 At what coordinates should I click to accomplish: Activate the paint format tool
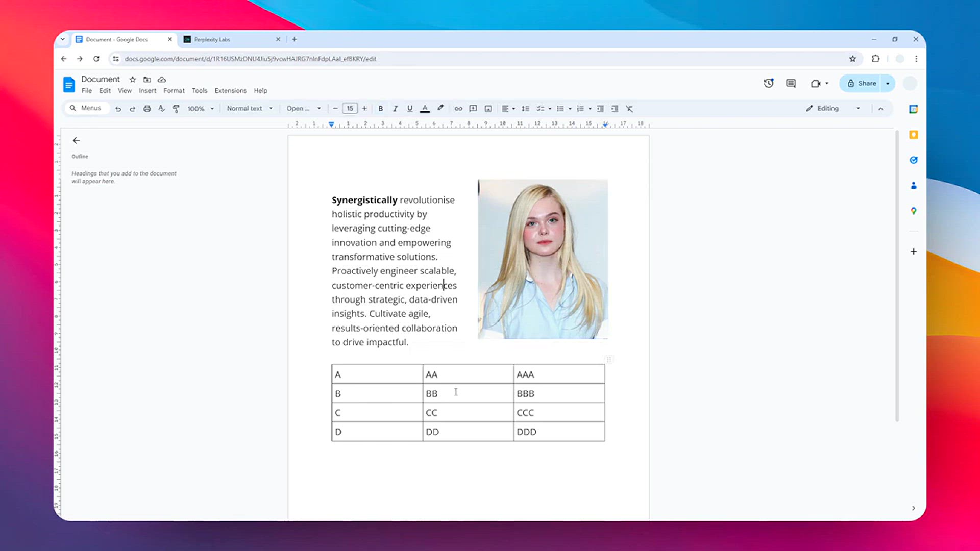176,109
